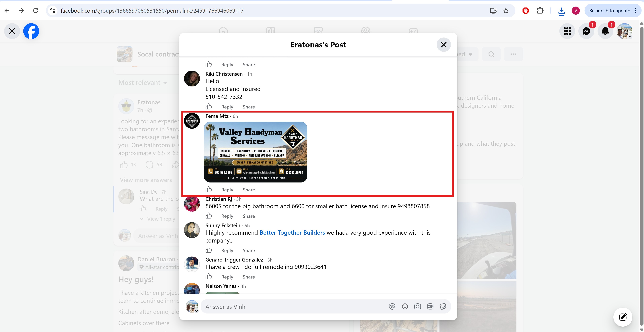Open the emoji picker in the answer box

405,307
